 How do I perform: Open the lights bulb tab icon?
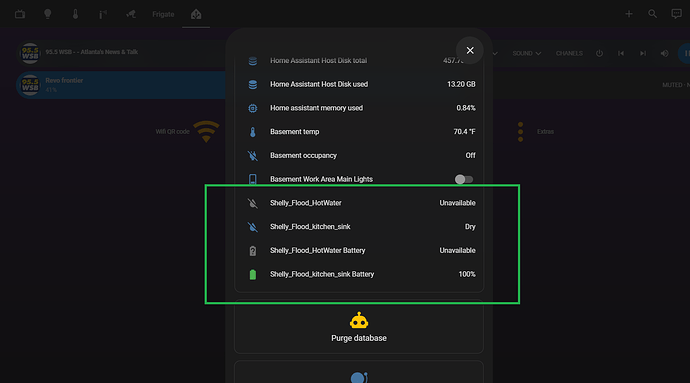tap(48, 14)
